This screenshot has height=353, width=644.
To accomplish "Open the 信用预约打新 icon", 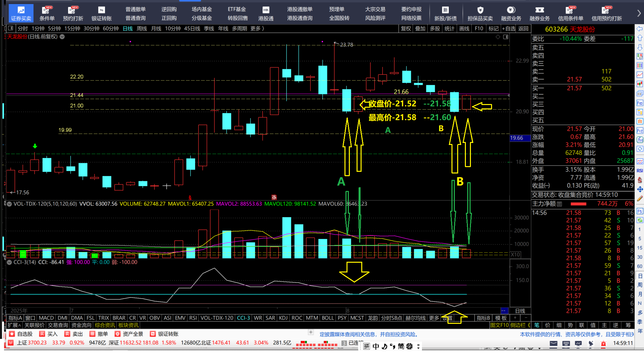I will point(607,13).
